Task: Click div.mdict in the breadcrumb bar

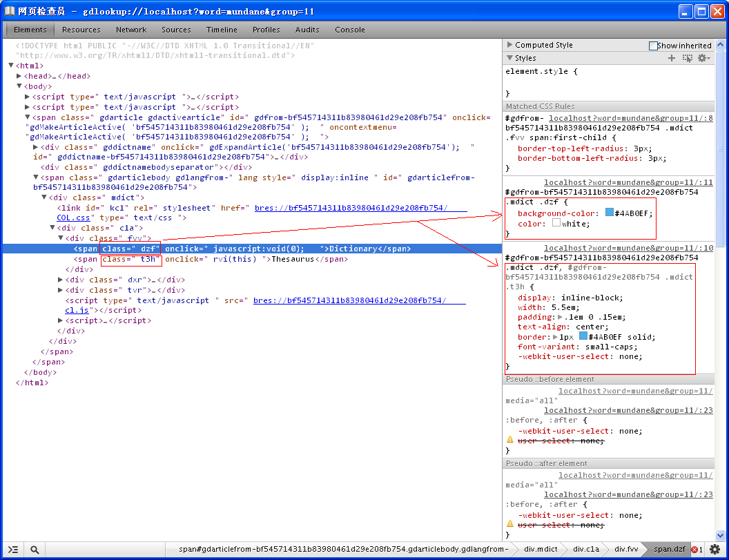Action: 541,550
